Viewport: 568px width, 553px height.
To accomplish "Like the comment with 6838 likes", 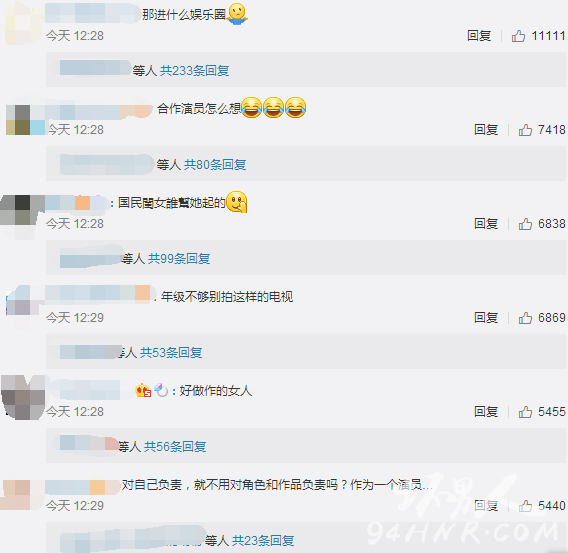I will click(525, 224).
